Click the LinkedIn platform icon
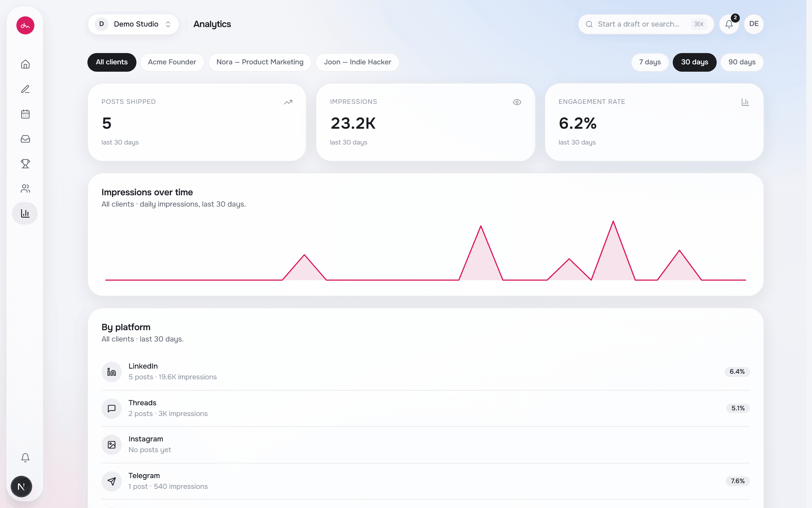The height and width of the screenshot is (508, 812). 111,372
